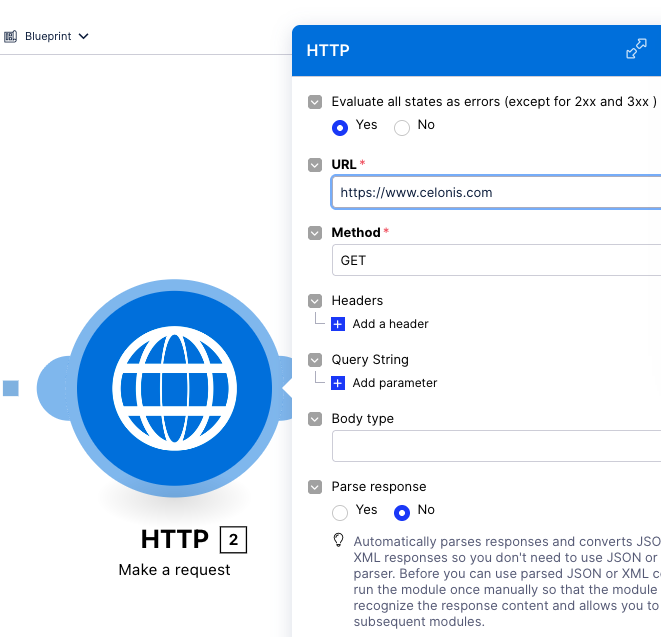Collapse the Query String section toggle
This screenshot has height=637, width=661.
click(x=315, y=360)
